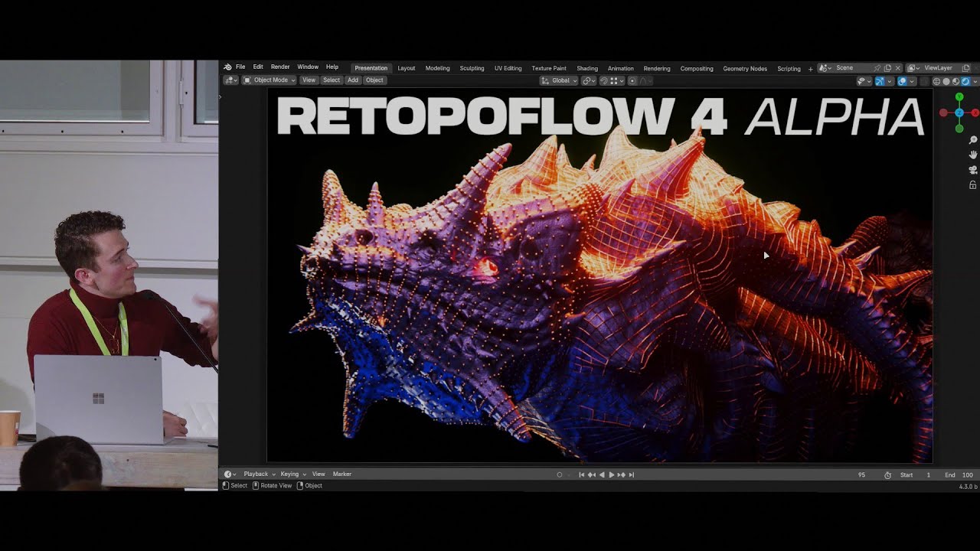Open the Edit menu
Image resolution: width=980 pixels, height=551 pixels.
tap(258, 67)
